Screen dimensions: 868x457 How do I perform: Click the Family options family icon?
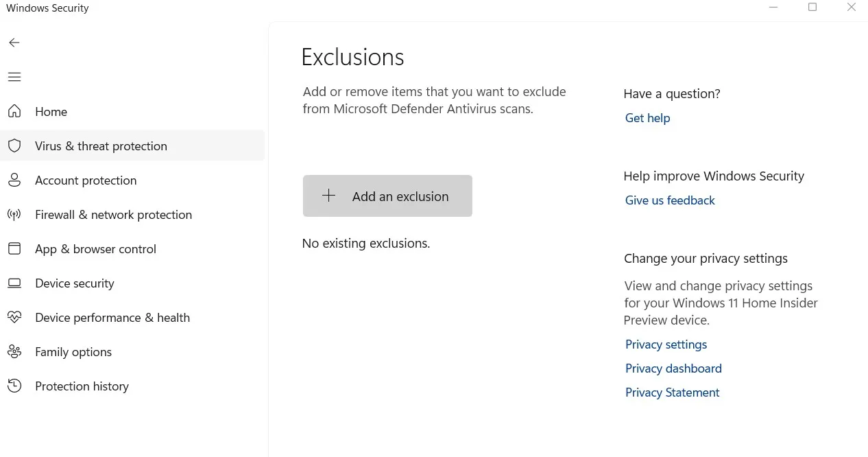pyautogui.click(x=14, y=351)
